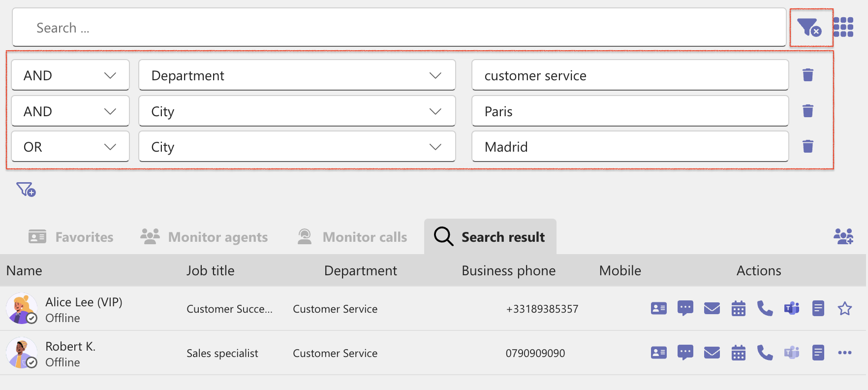The image size is (868, 390).
Task: Open calendar for Alice Lee
Action: pyautogui.click(x=739, y=309)
